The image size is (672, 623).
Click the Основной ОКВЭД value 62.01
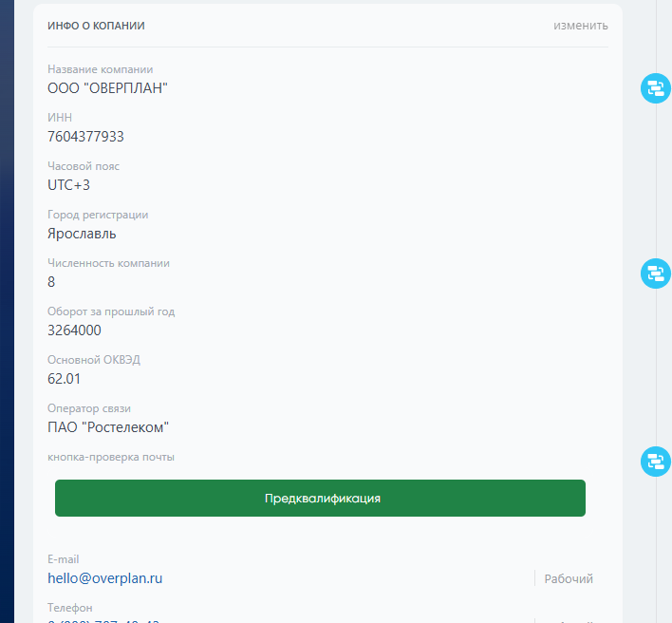point(65,379)
